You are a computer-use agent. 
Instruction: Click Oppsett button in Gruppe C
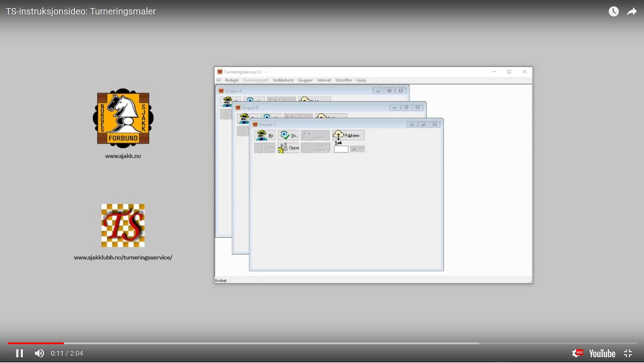click(x=288, y=148)
